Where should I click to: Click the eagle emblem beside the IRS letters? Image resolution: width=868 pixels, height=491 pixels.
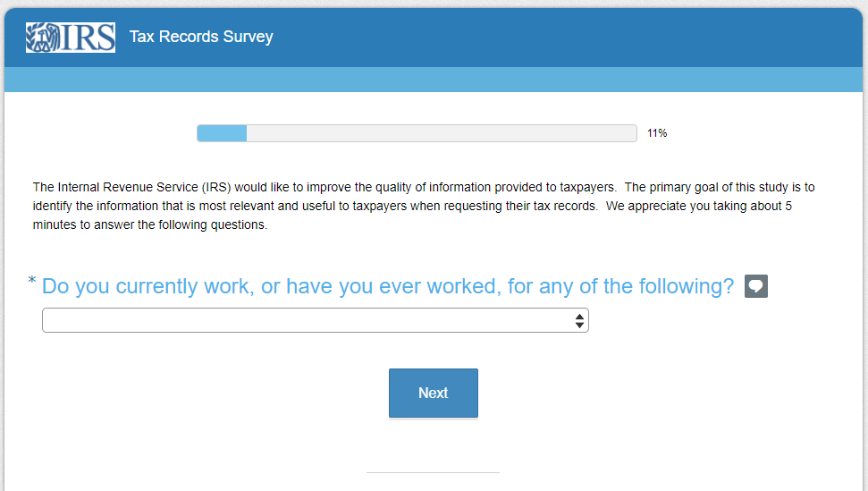coord(41,37)
